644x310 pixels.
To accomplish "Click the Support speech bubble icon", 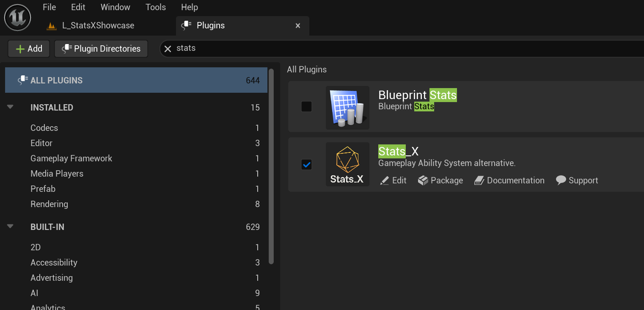I will coord(561,180).
